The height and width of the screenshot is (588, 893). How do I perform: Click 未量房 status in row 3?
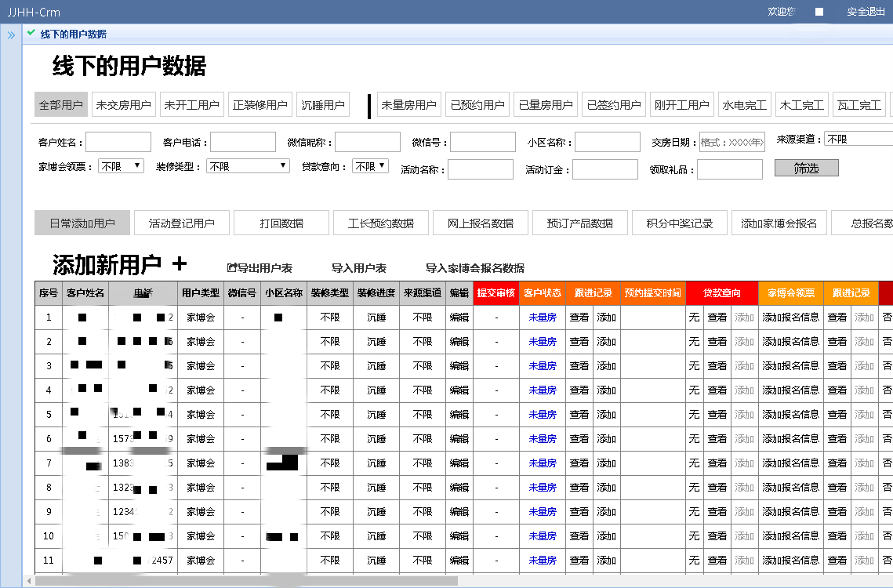(x=542, y=366)
